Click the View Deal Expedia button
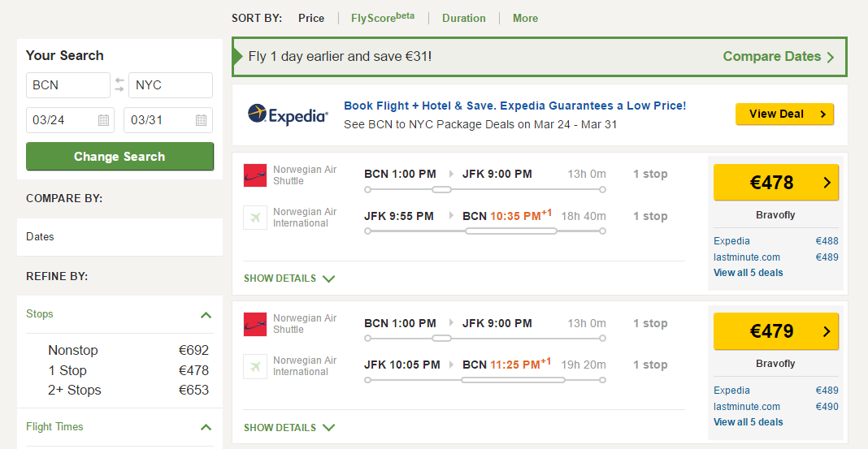 (x=784, y=114)
